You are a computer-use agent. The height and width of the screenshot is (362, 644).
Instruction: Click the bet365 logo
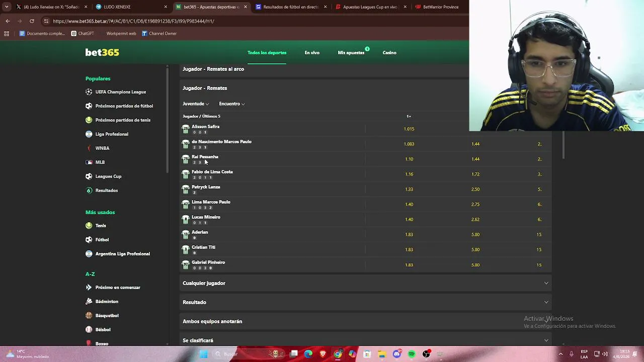tap(102, 53)
